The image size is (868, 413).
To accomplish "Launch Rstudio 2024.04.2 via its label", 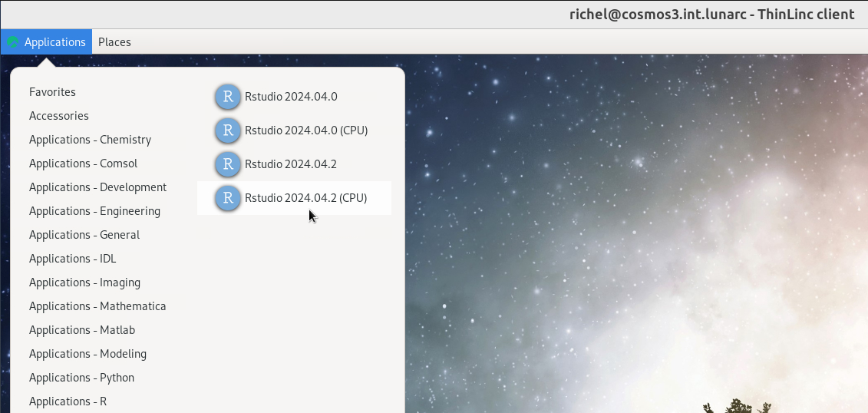I will tap(291, 164).
